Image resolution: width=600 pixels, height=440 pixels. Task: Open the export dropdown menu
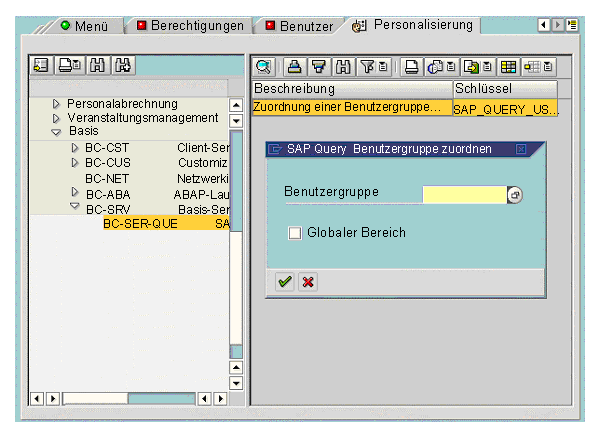click(x=488, y=67)
